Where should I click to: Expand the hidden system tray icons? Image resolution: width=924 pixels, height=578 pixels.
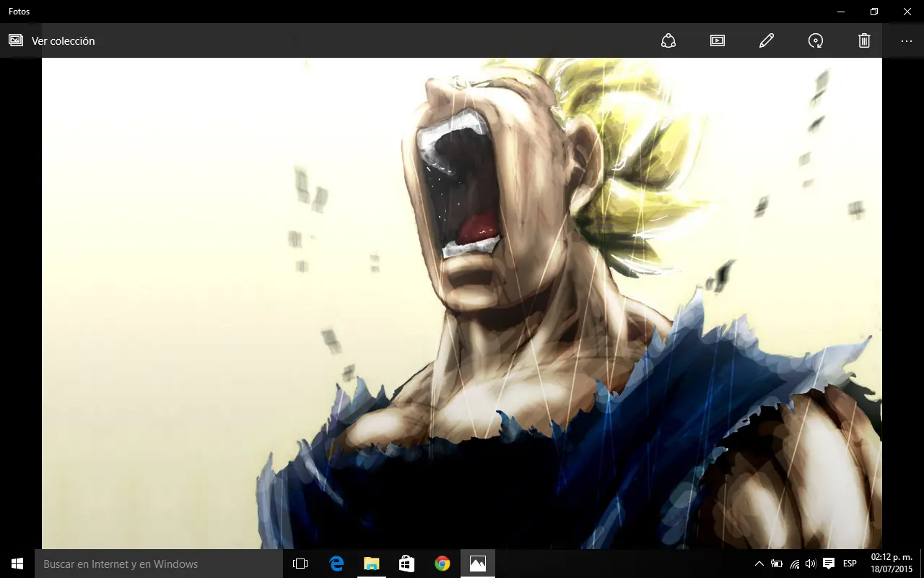click(759, 564)
